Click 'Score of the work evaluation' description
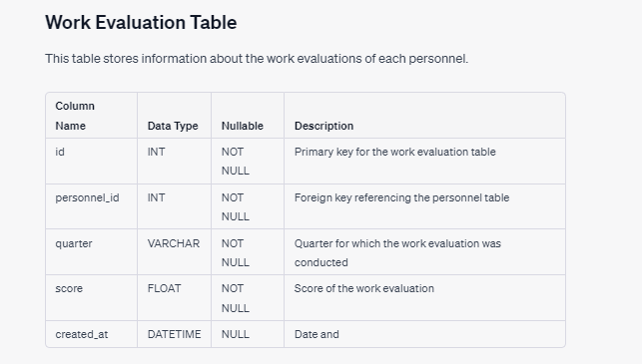Screen dimensions: 642x364 (364, 288)
